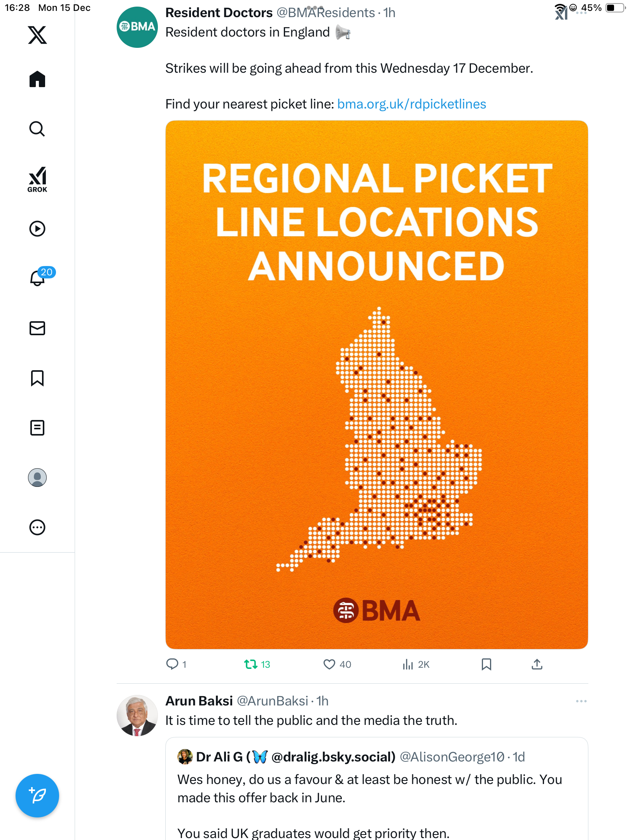
Task: Bookmark the Resident Doctors post
Action: (486, 664)
